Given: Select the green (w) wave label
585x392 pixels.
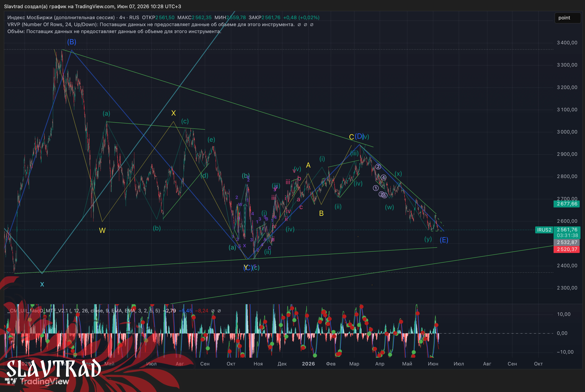Looking at the screenshot, I should [389, 207].
